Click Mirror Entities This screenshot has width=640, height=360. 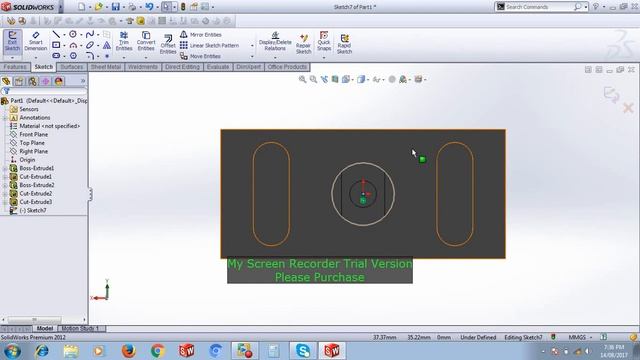(x=201, y=35)
